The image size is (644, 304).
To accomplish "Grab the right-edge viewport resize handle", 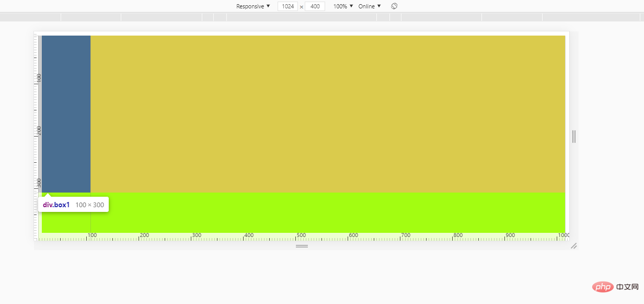I will click(574, 137).
